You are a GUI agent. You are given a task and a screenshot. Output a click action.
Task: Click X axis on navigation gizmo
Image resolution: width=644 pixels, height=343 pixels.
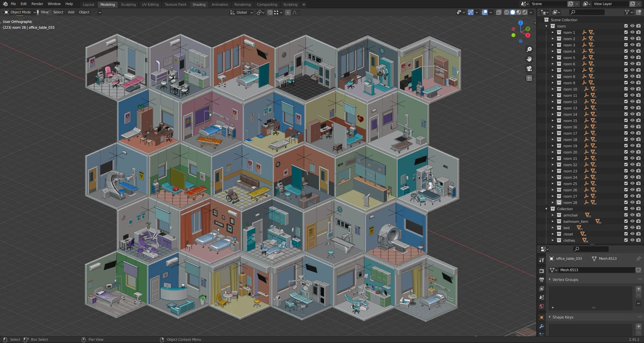pos(528,35)
